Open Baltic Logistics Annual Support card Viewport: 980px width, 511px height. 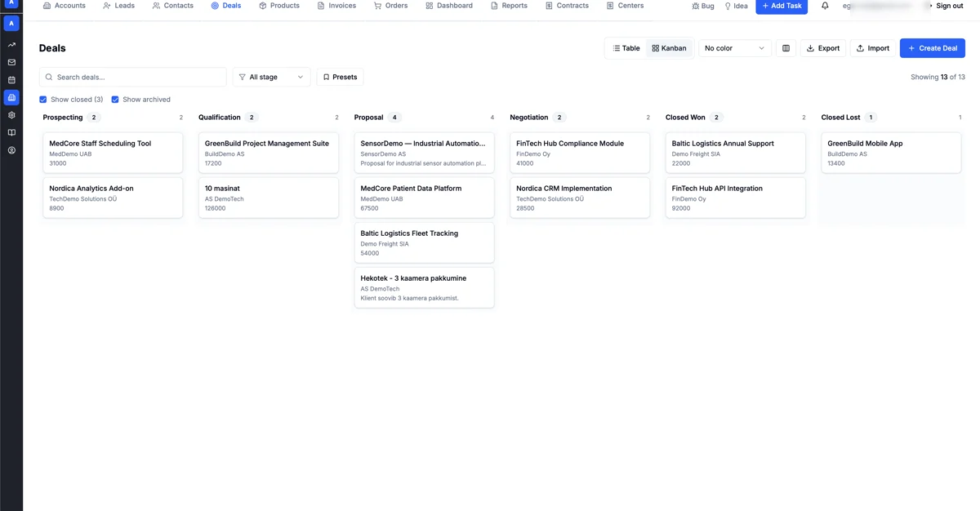[x=736, y=153]
